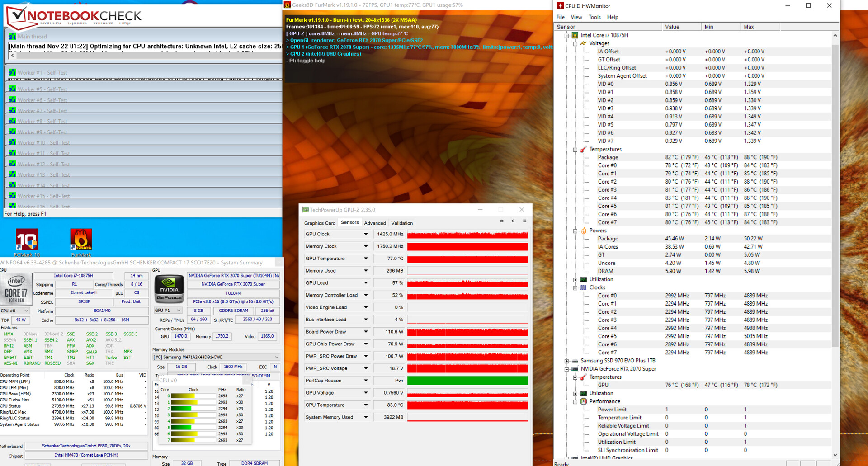The height and width of the screenshot is (466, 868).
Task: Select Package temperature row in HWMonitor
Action: point(693,157)
